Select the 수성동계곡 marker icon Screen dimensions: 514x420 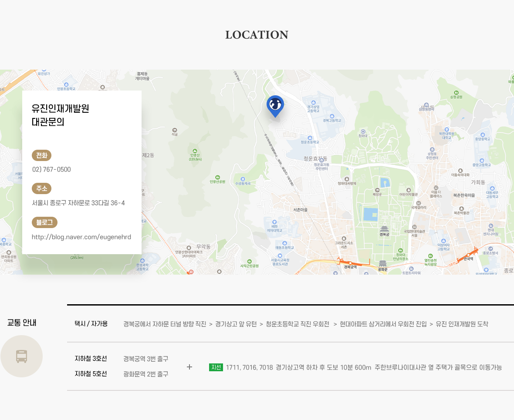click(243, 179)
